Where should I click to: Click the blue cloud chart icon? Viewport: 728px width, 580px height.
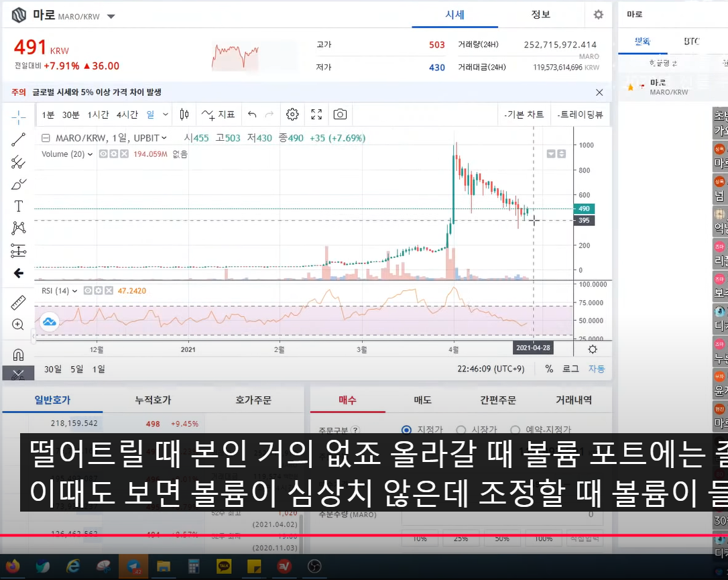pos(49,322)
